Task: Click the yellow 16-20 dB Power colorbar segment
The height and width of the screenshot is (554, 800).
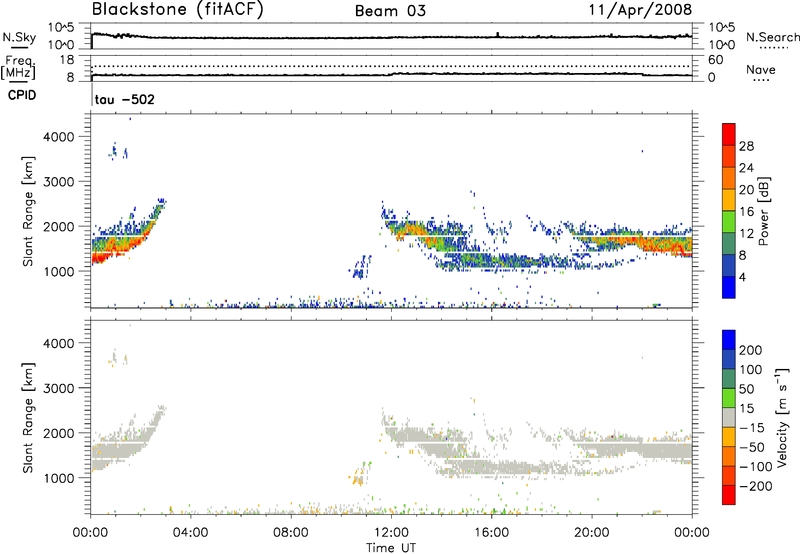Action: 729,199
